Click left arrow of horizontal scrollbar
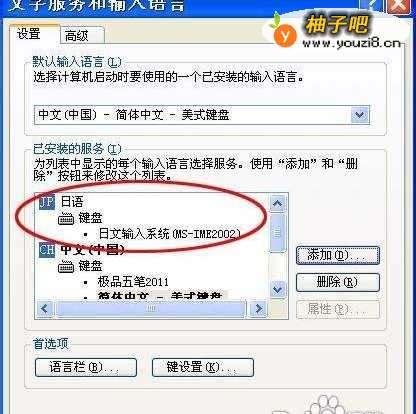 pos(44,309)
